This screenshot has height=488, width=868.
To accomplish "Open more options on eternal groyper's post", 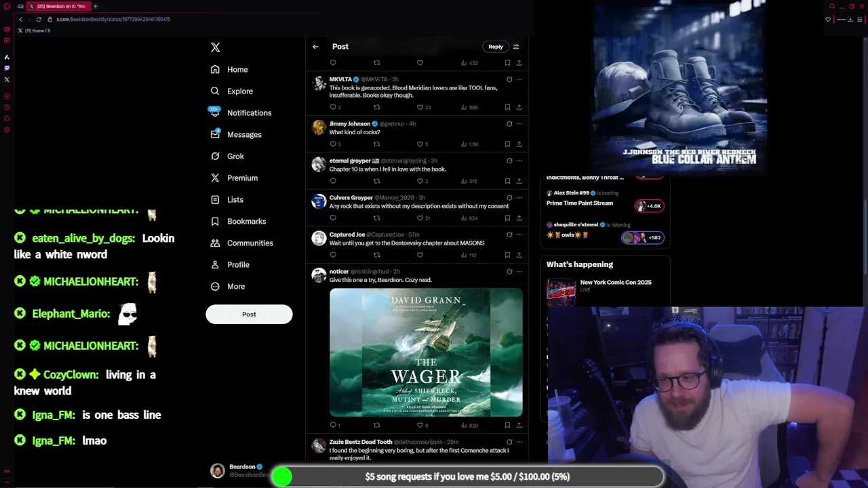I will click(519, 161).
